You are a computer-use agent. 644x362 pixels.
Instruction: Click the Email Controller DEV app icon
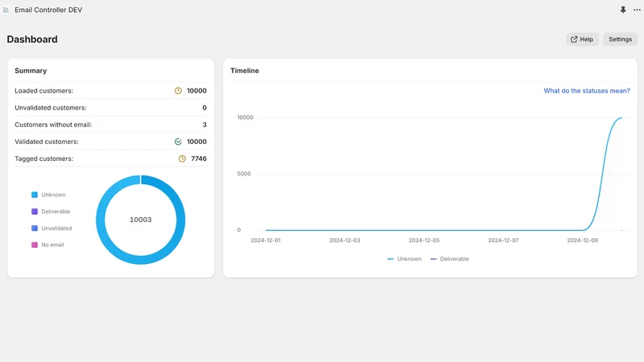(x=6, y=10)
